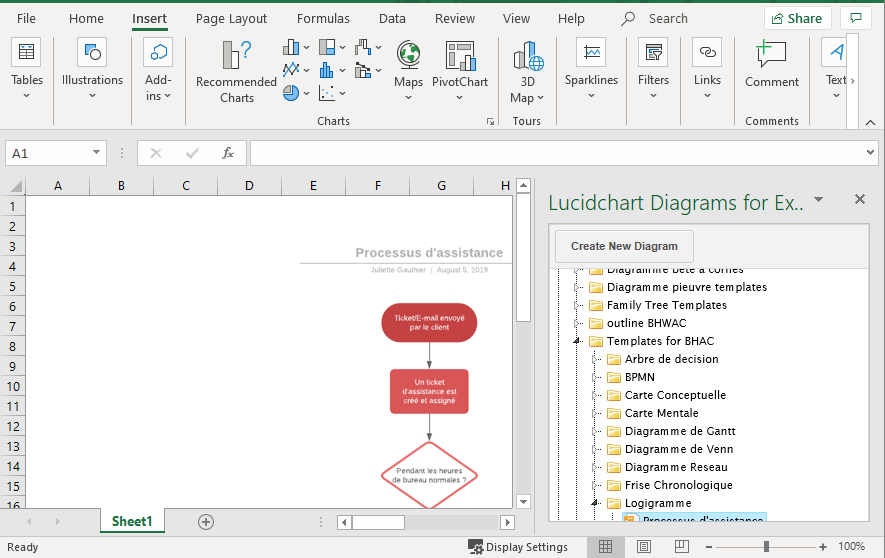The image size is (885, 558).
Task: Launch the 3D Map tour
Action: 527,72
